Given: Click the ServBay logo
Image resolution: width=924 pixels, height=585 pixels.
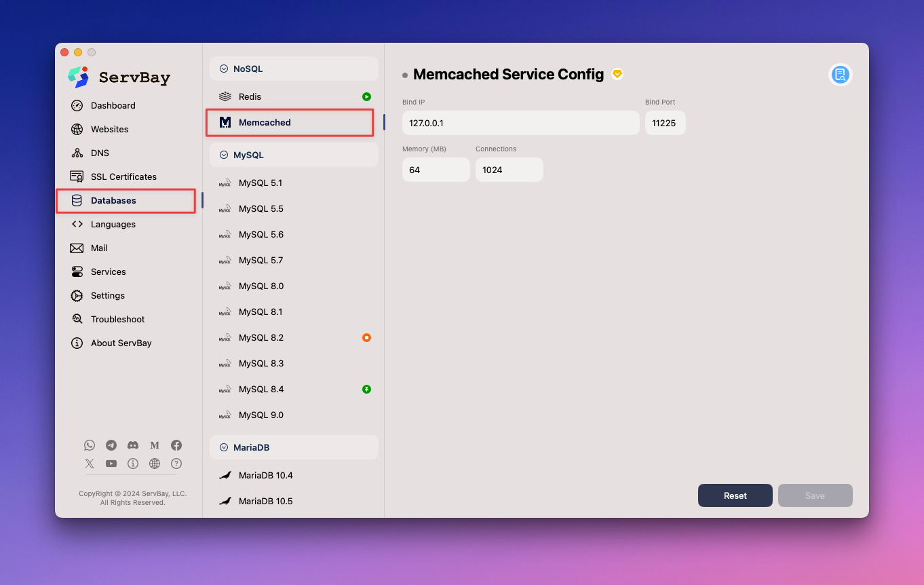Looking at the screenshot, I should coord(119,77).
